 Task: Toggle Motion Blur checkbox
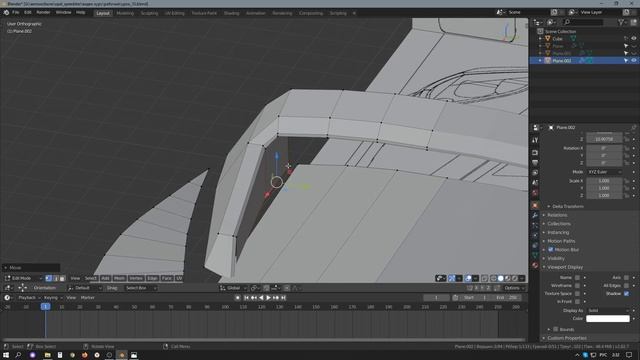coord(551,249)
